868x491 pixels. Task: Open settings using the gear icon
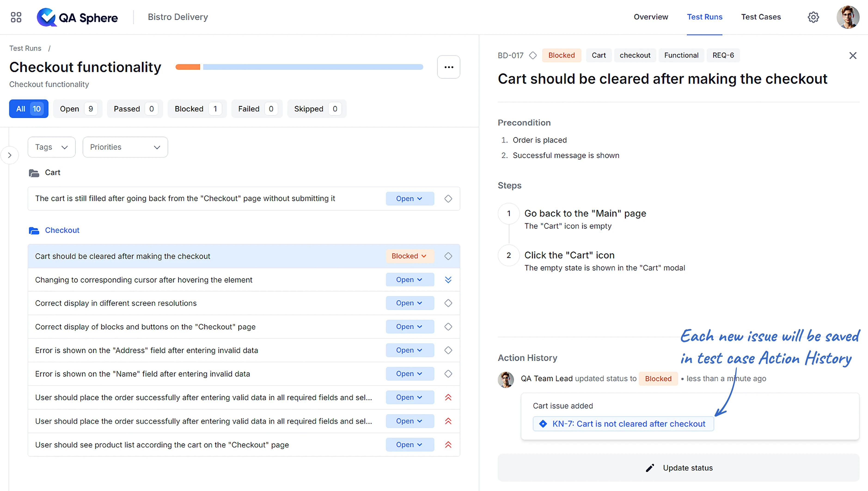813,17
